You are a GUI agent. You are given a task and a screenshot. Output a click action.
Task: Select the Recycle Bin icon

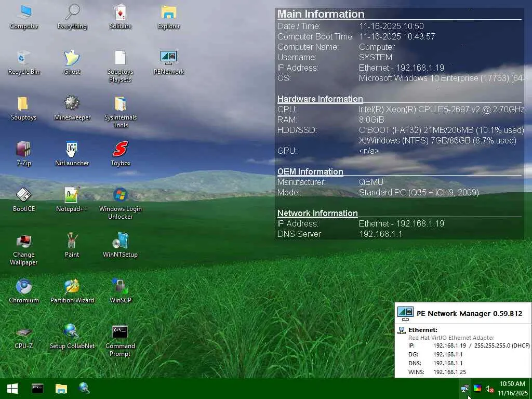pyautogui.click(x=24, y=63)
